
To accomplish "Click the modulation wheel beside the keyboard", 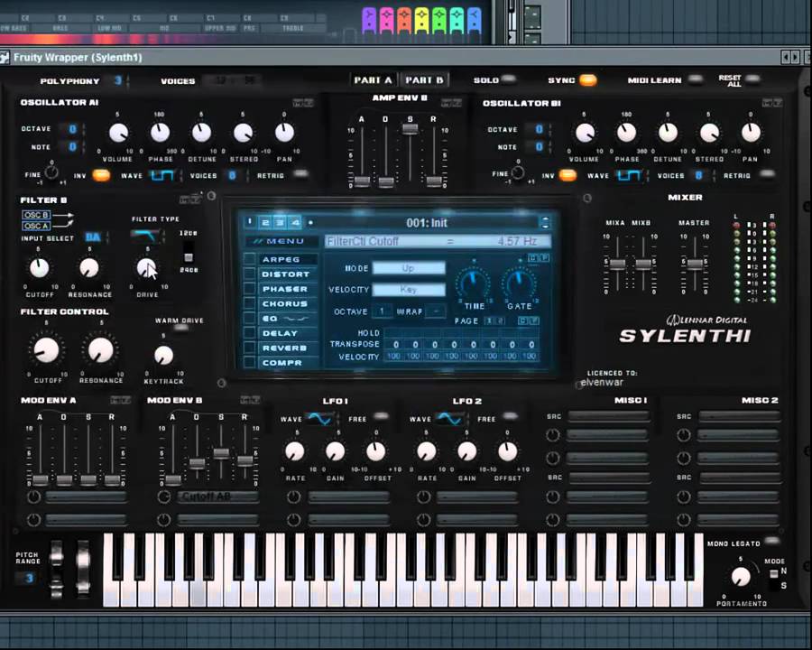I will [83, 568].
